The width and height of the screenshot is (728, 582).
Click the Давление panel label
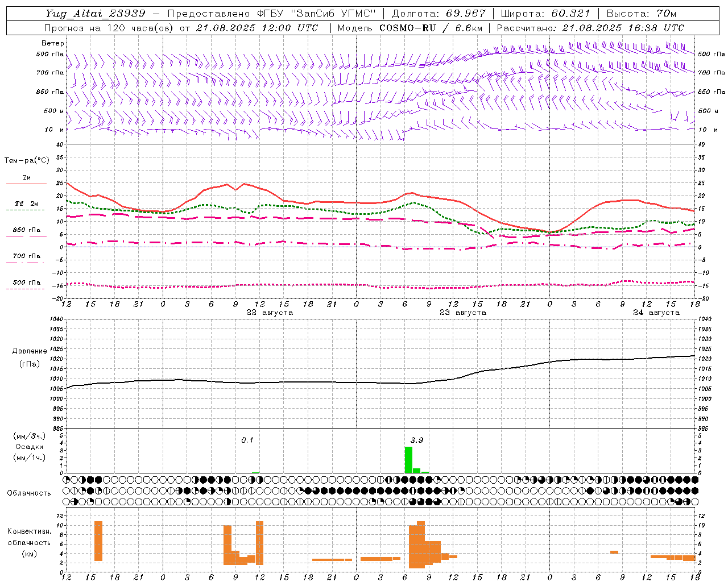(30, 351)
